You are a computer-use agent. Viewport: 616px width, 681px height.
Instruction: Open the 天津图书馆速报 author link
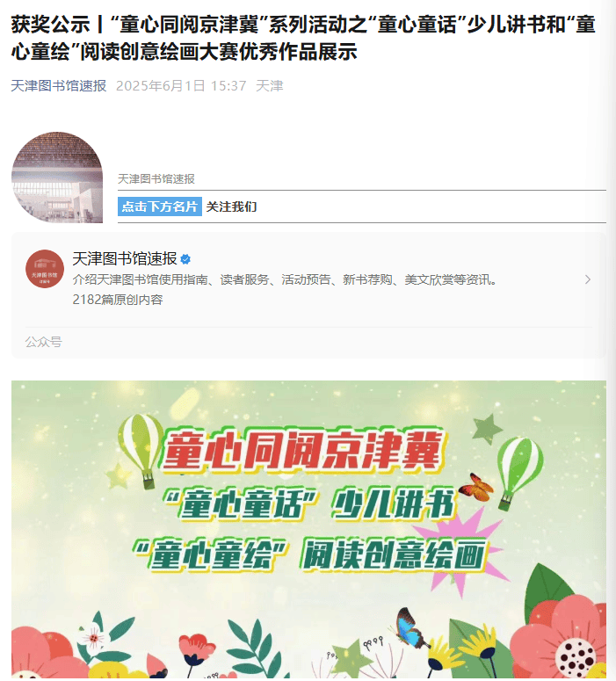click(59, 85)
